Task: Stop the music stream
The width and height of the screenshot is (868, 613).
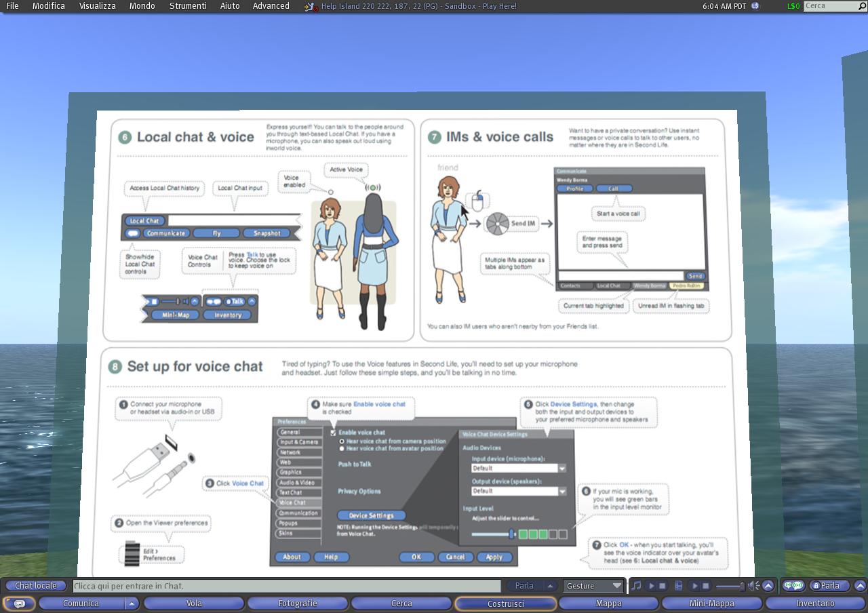Action: coord(663,586)
